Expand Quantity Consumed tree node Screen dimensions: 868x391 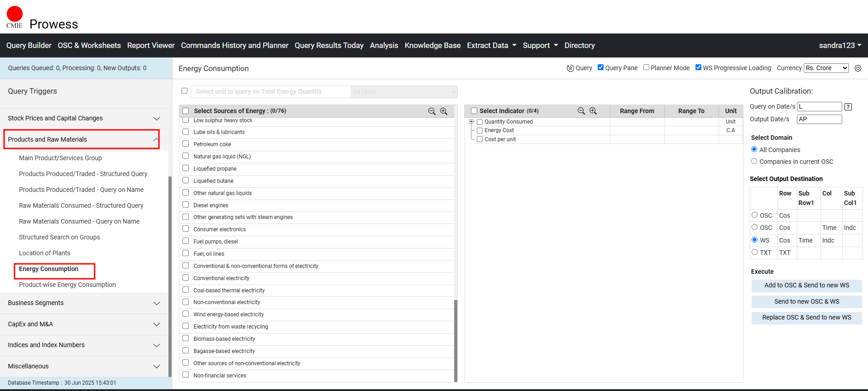click(471, 122)
